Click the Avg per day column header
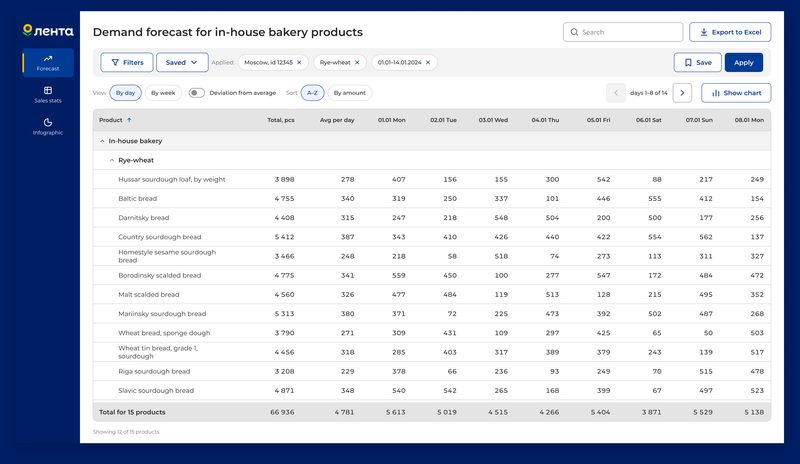The width and height of the screenshot is (800, 464). (x=337, y=120)
